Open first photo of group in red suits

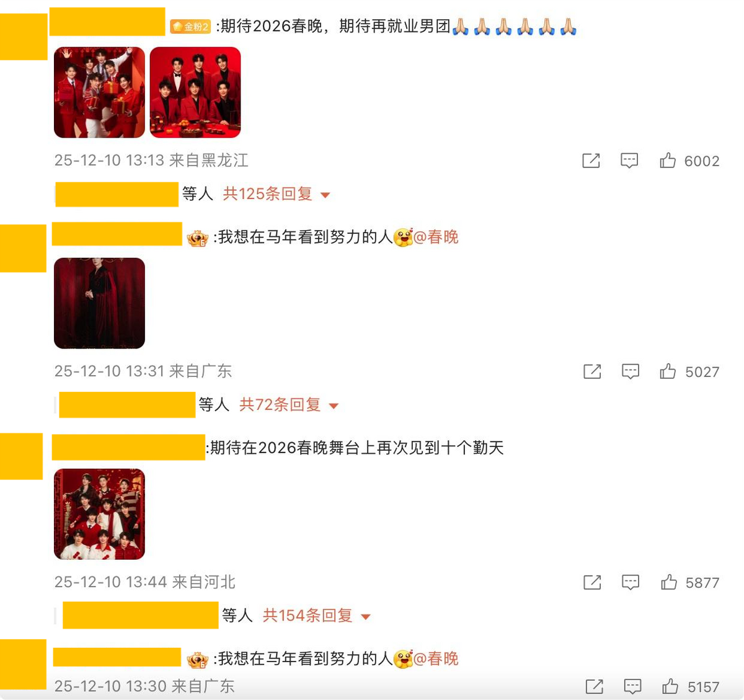tap(99, 92)
